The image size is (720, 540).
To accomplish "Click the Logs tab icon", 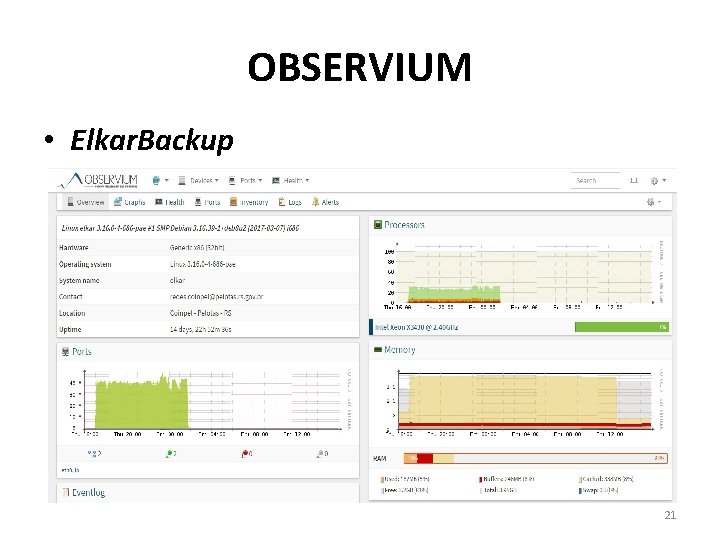I will coord(281,202).
